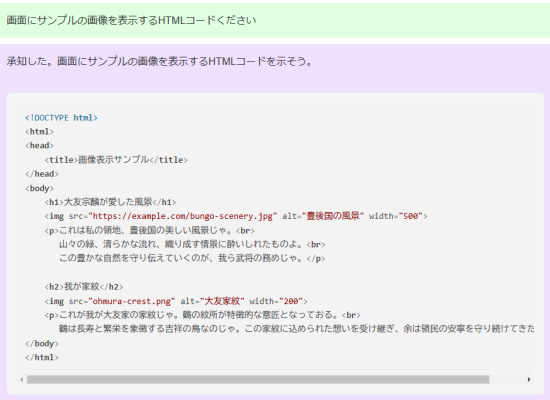Click the closing </body> tag line
550x400 pixels.
42,344
